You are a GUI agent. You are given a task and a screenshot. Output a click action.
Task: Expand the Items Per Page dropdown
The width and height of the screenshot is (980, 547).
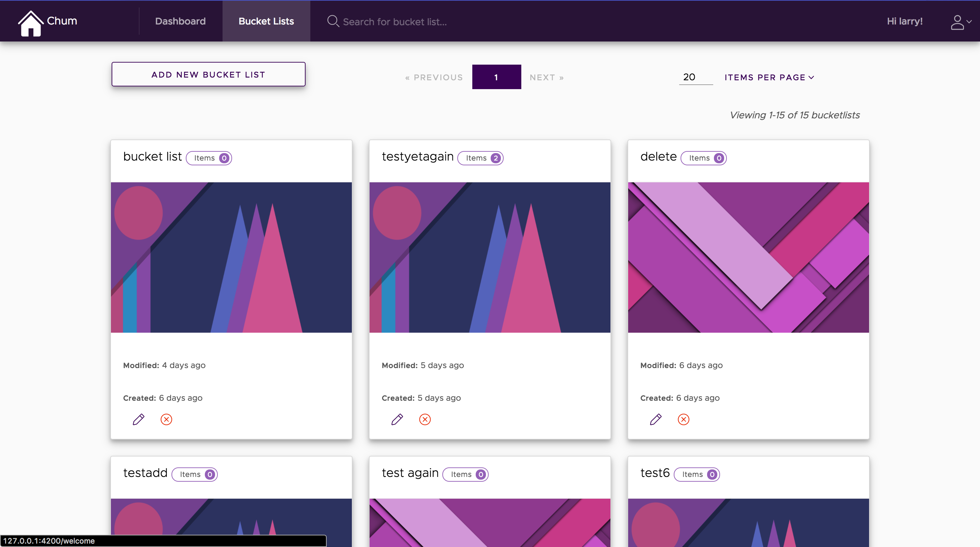(769, 77)
